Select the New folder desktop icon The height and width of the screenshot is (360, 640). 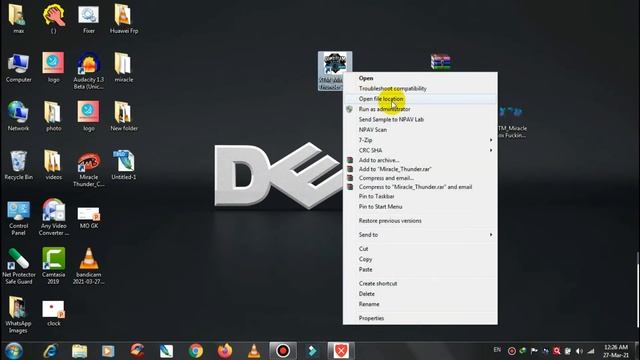tap(124, 116)
